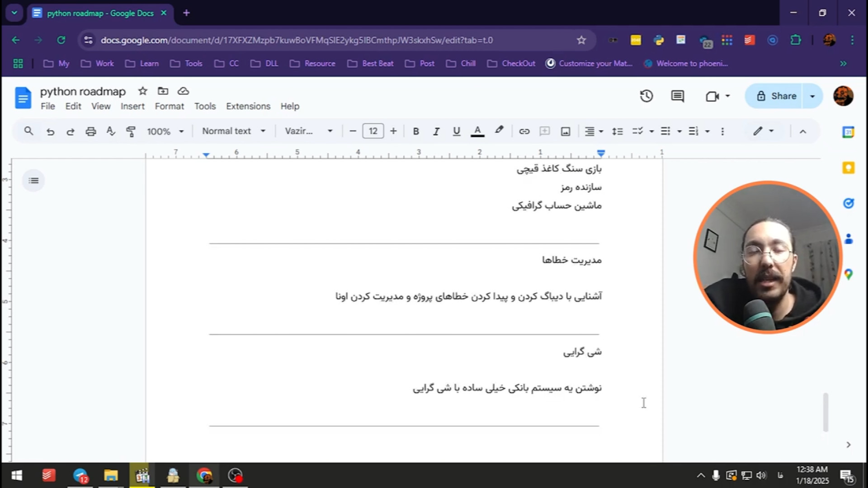The image size is (868, 488).
Task: Open the Vazir font dropdown
Action: 308,131
